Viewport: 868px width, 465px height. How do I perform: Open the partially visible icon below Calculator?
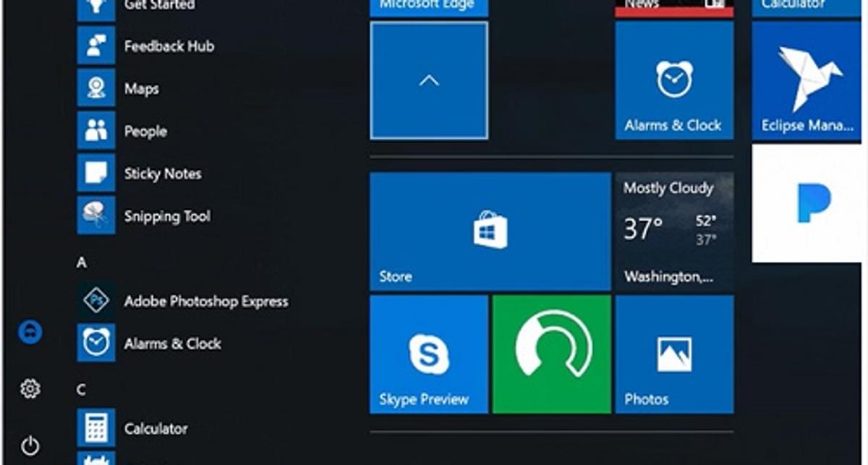coord(96,458)
